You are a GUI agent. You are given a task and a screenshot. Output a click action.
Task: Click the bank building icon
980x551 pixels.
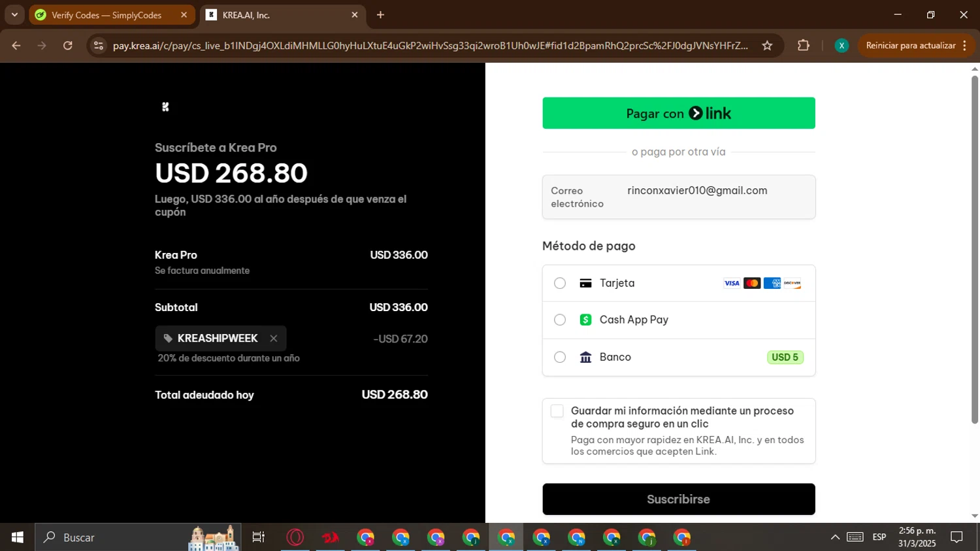(586, 357)
